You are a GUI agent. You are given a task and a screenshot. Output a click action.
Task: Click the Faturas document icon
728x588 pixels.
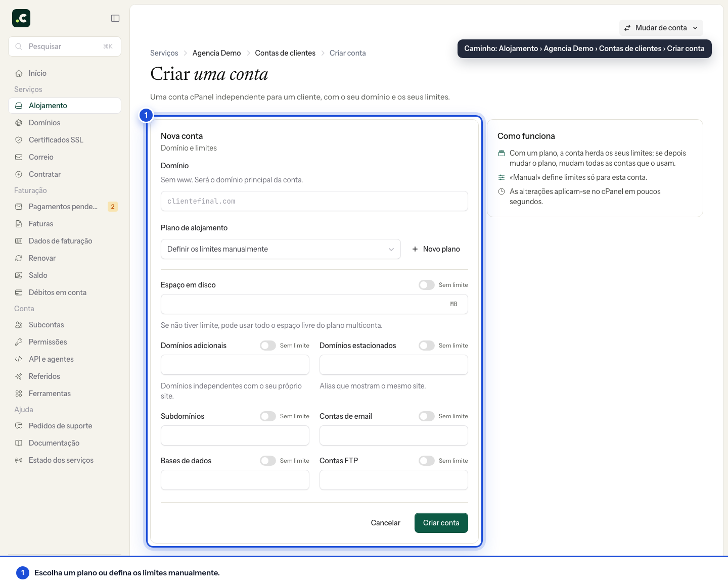tap(19, 224)
